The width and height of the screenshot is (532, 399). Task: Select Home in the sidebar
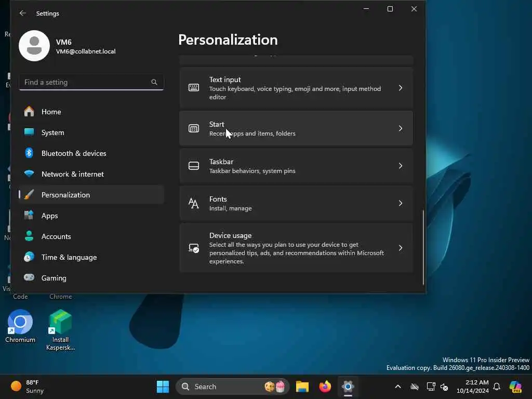coord(91,112)
